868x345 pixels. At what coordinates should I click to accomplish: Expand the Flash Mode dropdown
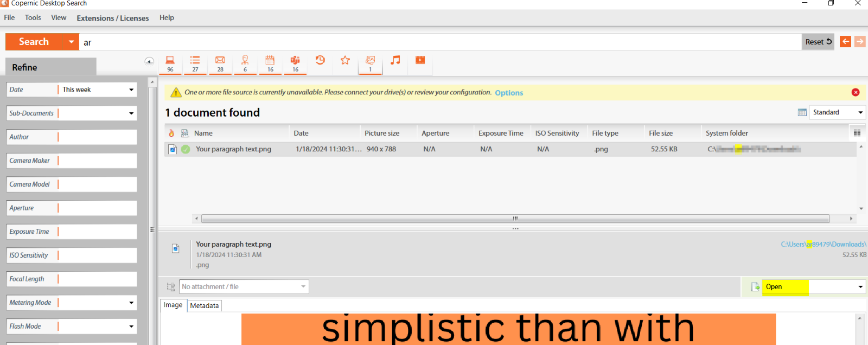(x=131, y=327)
